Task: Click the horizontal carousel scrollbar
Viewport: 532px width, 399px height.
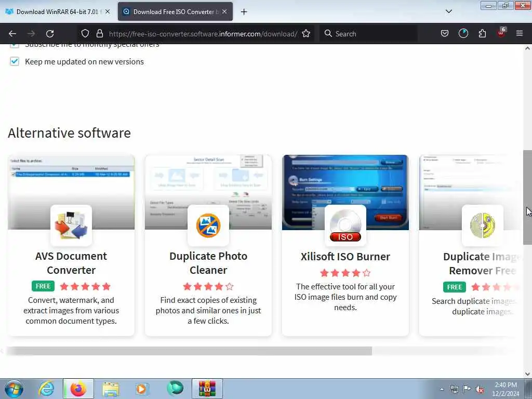Action: [x=189, y=351]
